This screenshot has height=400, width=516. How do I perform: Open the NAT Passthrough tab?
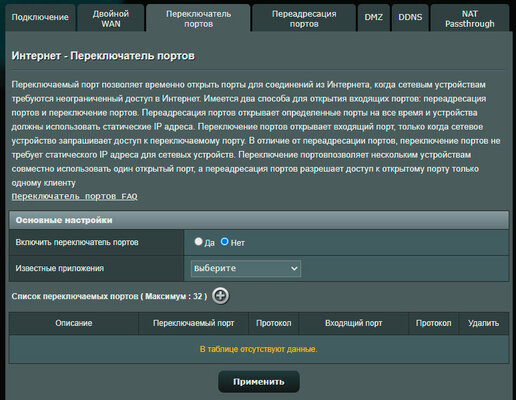[470, 18]
